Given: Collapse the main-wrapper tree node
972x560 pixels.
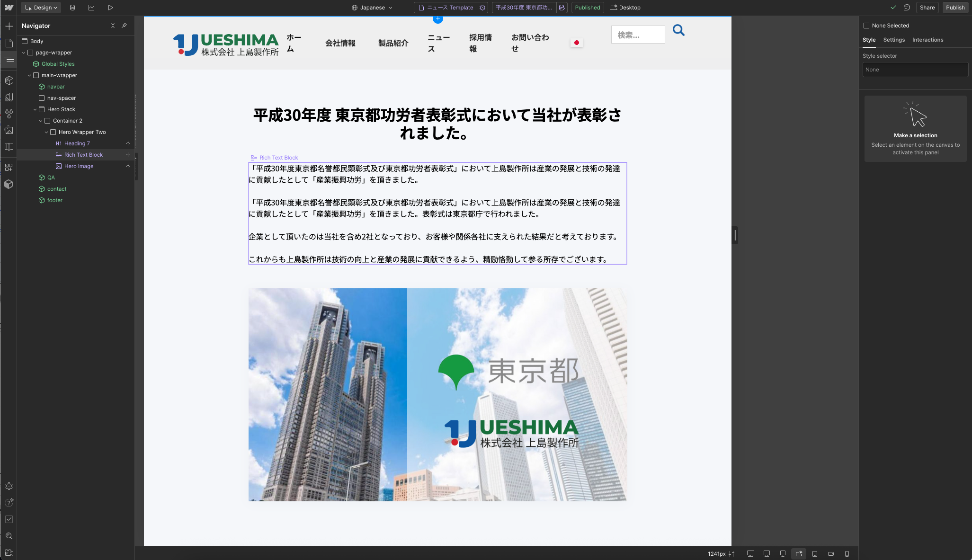Looking at the screenshot, I should [29, 75].
